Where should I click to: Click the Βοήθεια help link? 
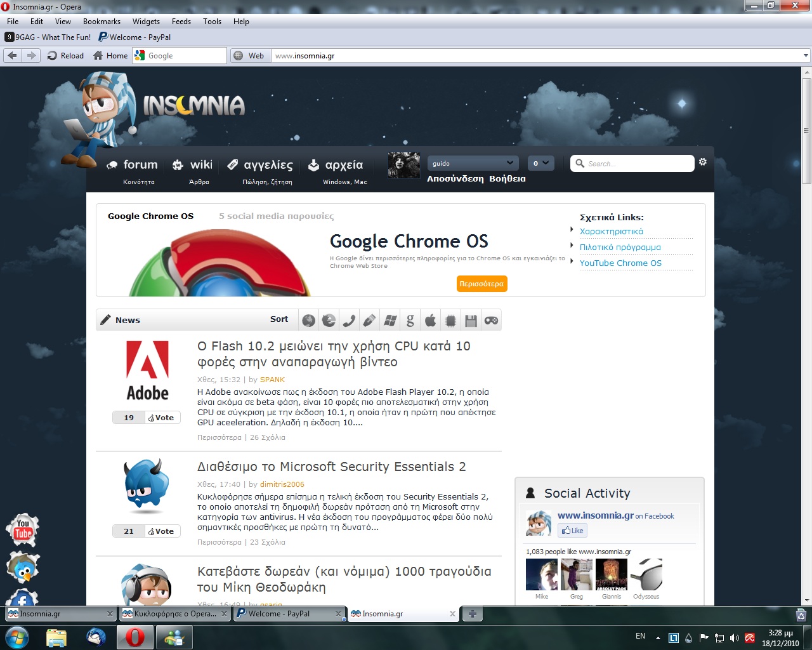pyautogui.click(x=507, y=179)
